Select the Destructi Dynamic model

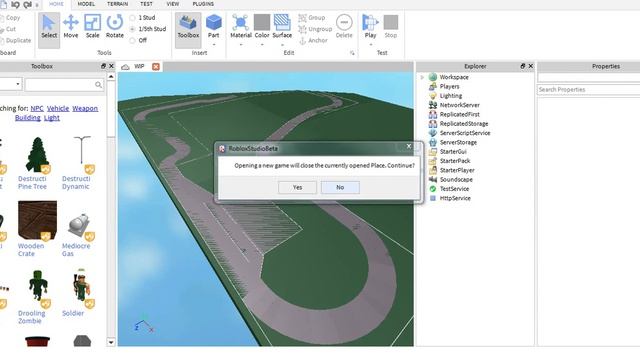pos(79,162)
